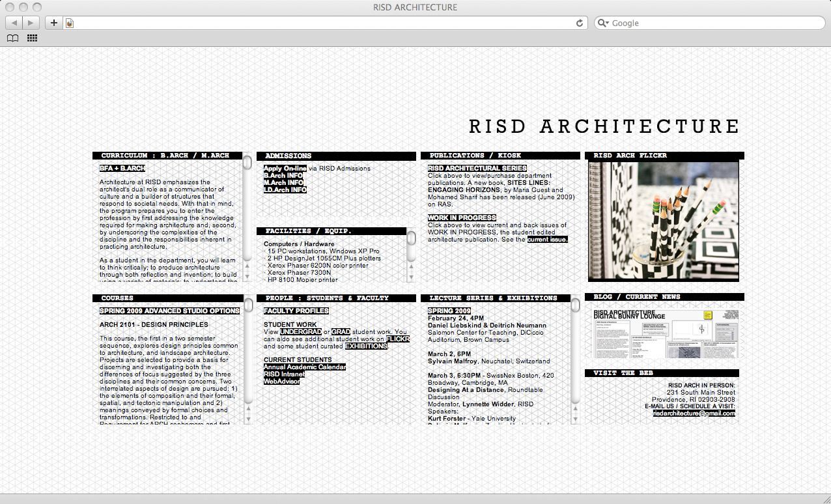831x504 pixels.
Task: Click the Courses panel scrollbar thumb
Action: point(247,305)
